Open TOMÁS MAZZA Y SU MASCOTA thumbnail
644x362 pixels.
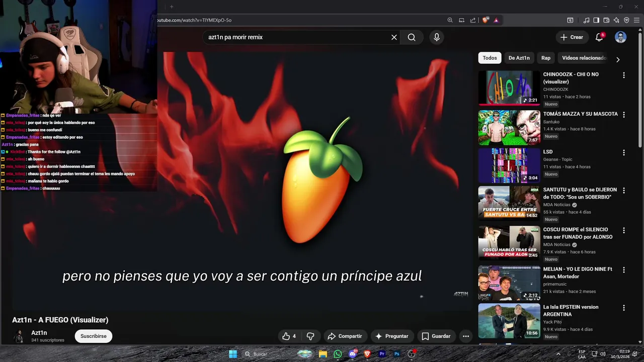click(509, 128)
